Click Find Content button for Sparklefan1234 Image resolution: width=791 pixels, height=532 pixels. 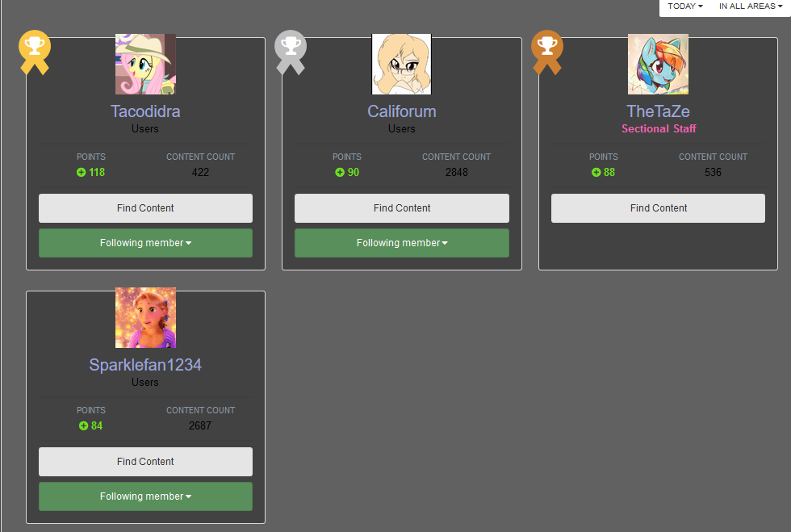coord(145,461)
